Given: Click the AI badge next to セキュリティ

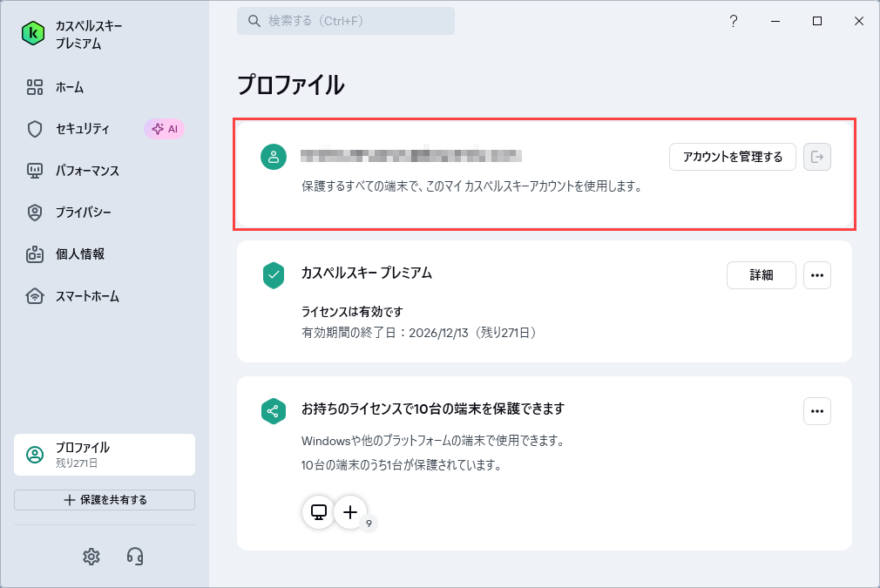Looking at the screenshot, I should 164,129.
